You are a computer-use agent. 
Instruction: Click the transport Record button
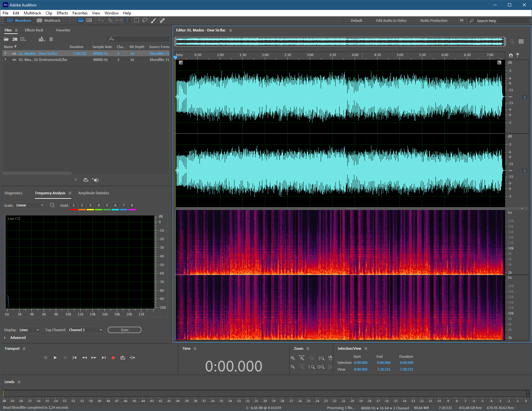[113, 358]
